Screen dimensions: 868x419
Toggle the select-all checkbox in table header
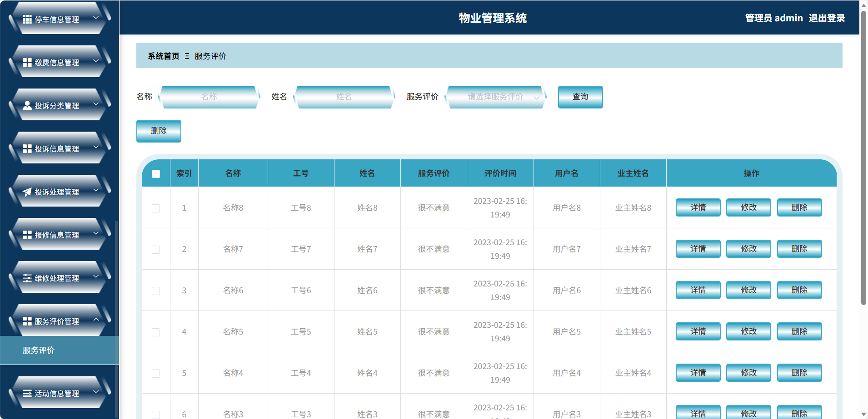click(x=156, y=173)
